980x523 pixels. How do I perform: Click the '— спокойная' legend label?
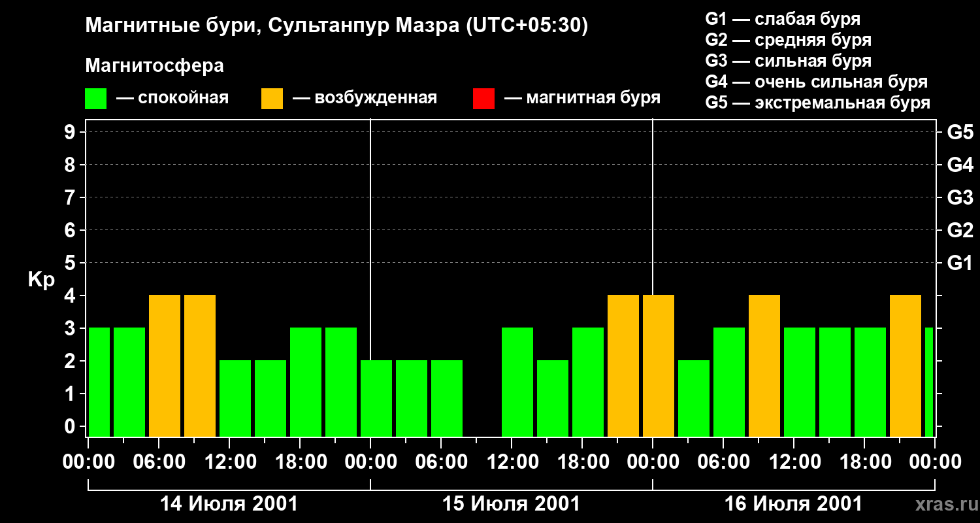pos(172,98)
